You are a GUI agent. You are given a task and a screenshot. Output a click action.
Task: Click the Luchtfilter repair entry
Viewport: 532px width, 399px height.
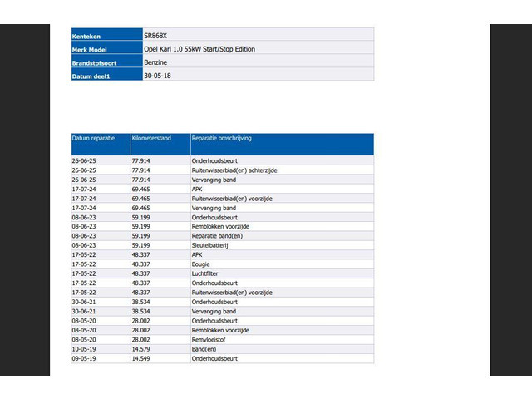point(205,273)
